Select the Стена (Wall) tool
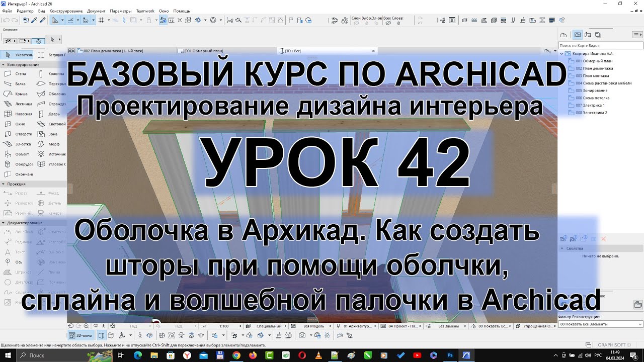The height and width of the screenshot is (362, 644). pyautogui.click(x=17, y=74)
